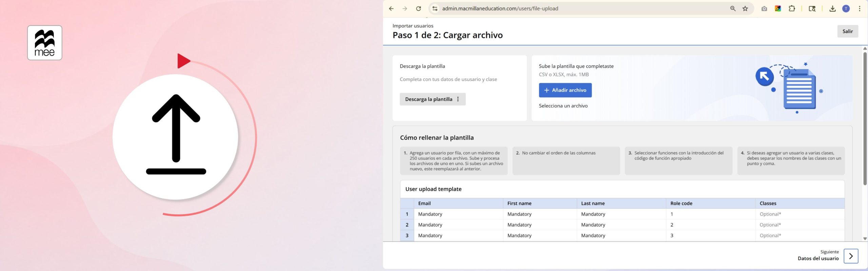The width and height of the screenshot is (868, 271).
Task: Click 'Importar usuarios' breadcrumb text
Action: point(413,26)
